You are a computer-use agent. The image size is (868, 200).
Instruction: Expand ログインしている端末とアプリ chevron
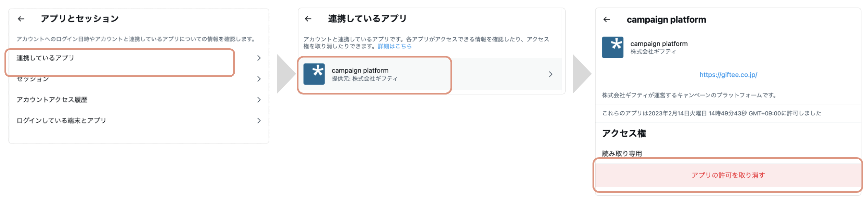coord(259,121)
